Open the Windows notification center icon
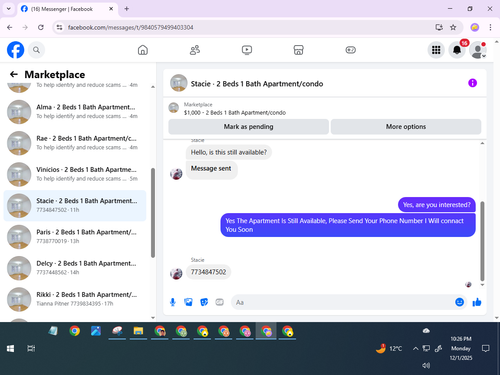This screenshot has width=500, height=375. click(486, 348)
